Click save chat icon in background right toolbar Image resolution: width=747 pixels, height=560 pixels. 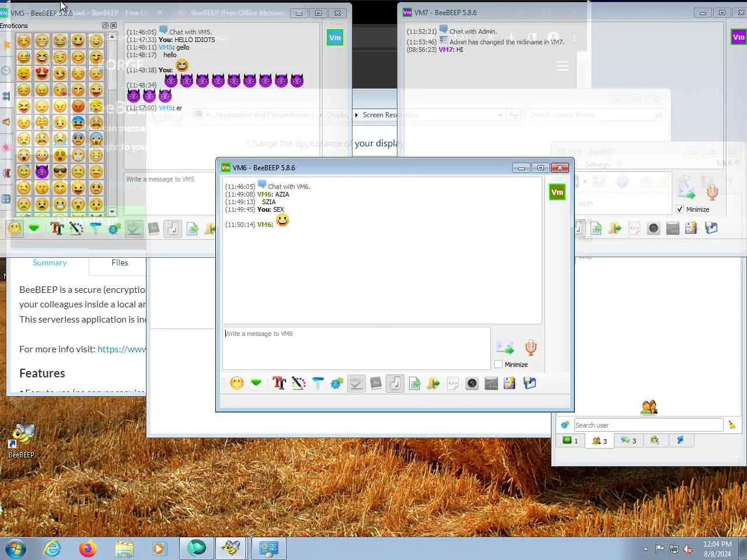[x=711, y=228]
